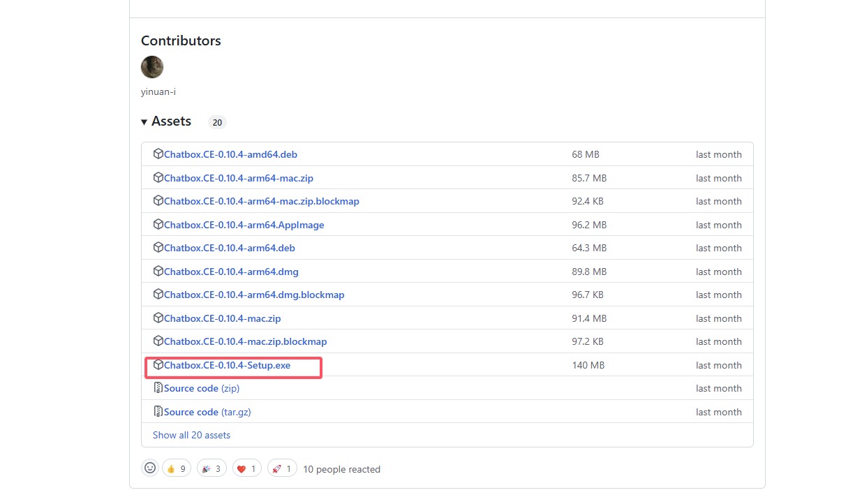Download Chatbox.CE-0.10.4-arm64.dmg.blockmap
846x504 pixels.
pyautogui.click(x=254, y=295)
